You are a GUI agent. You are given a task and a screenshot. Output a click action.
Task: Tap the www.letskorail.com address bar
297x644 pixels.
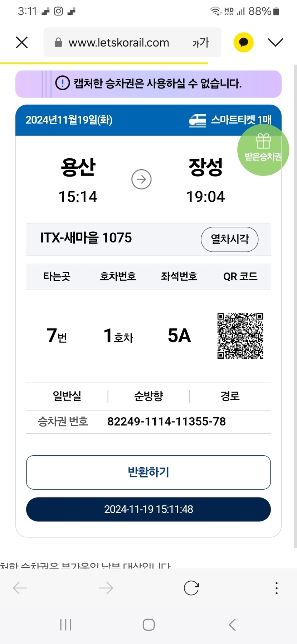pyautogui.click(x=119, y=43)
